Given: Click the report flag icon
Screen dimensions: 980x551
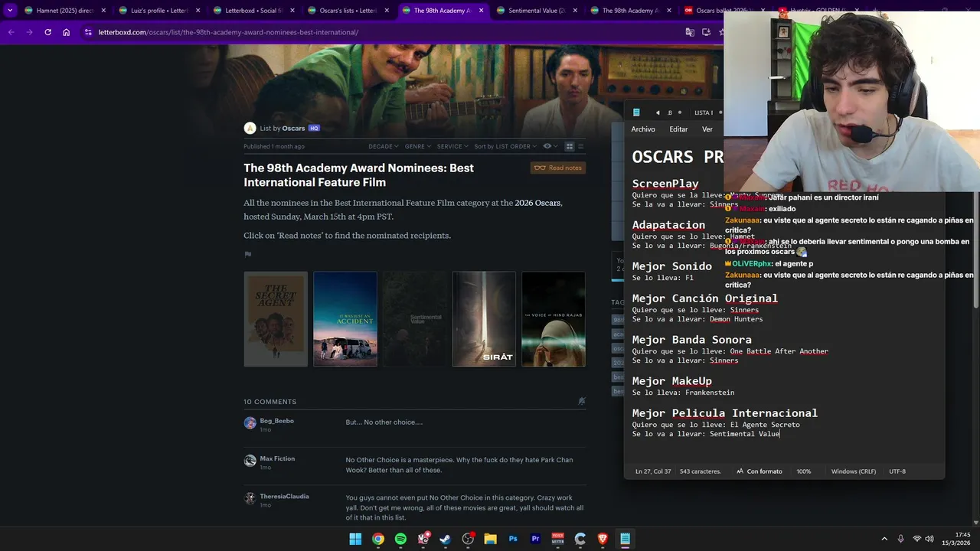Looking at the screenshot, I should [247, 254].
